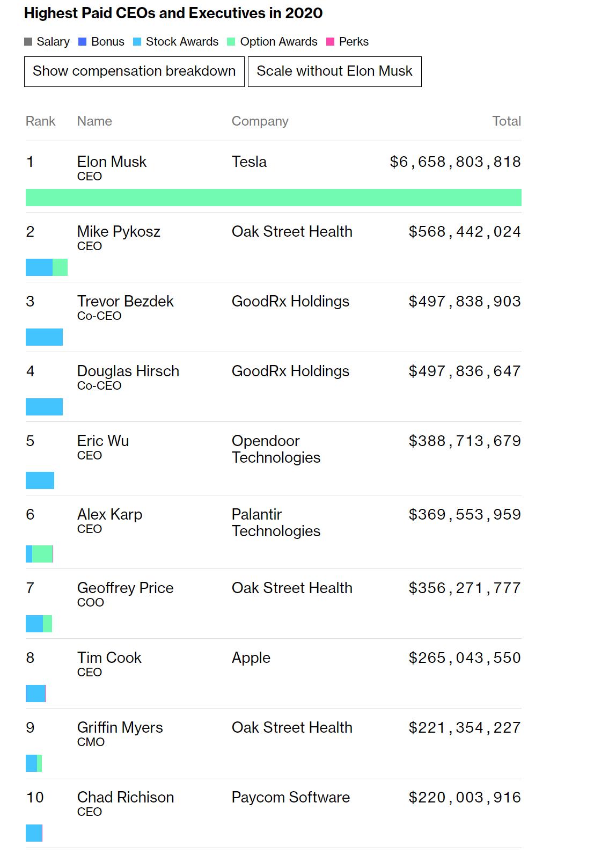The width and height of the screenshot is (616, 854).
Task: Click Trevor Bezdek's blue stock awards bar
Action: [44, 337]
